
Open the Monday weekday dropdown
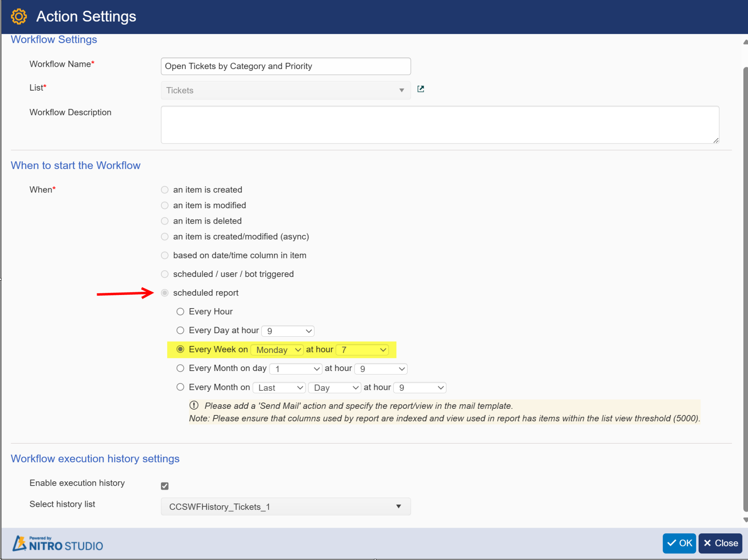pyautogui.click(x=277, y=350)
